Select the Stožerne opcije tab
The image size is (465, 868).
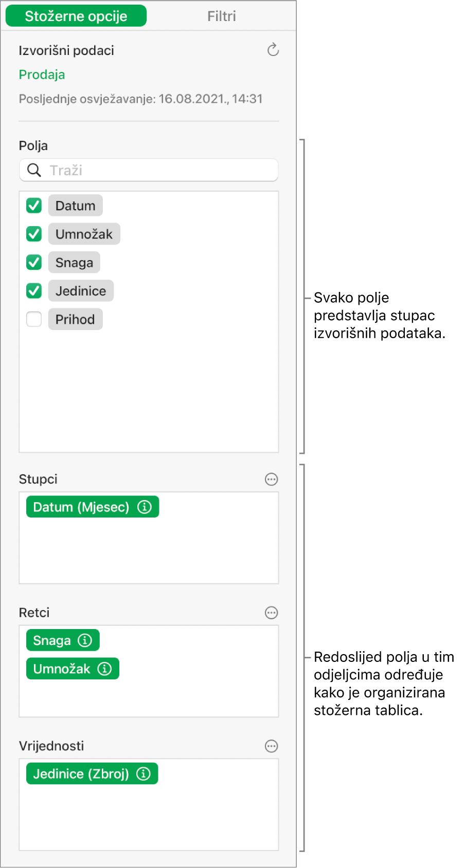click(76, 16)
